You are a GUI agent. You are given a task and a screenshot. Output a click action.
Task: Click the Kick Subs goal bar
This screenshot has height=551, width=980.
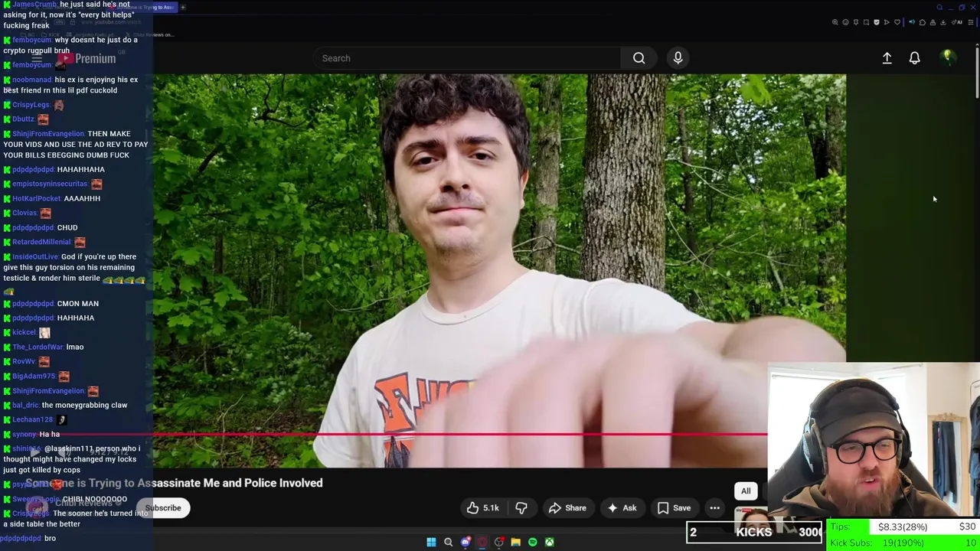coord(902,543)
